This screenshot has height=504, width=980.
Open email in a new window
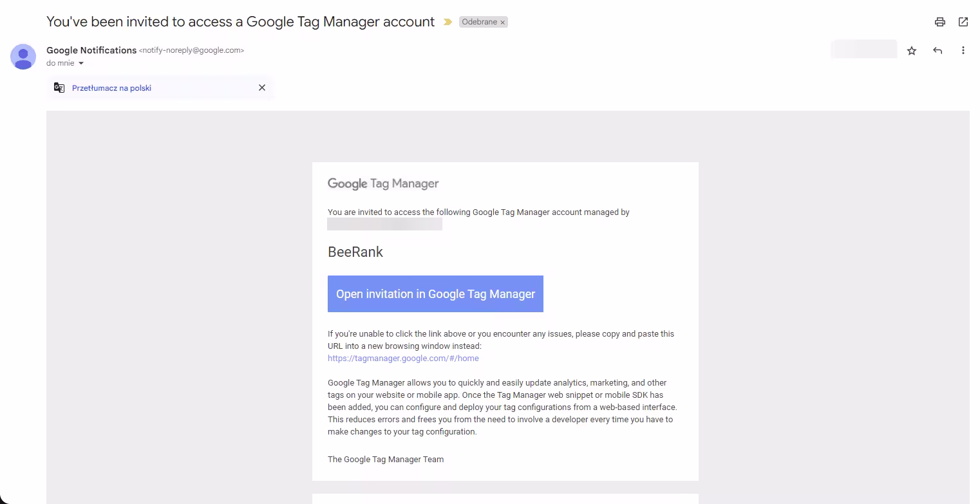(x=963, y=22)
